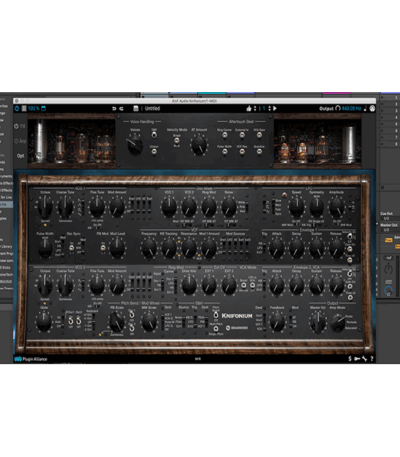400x457 pixels.
Task: Flip the Pitch Quant switch in S&H
Action: (x=216, y=315)
